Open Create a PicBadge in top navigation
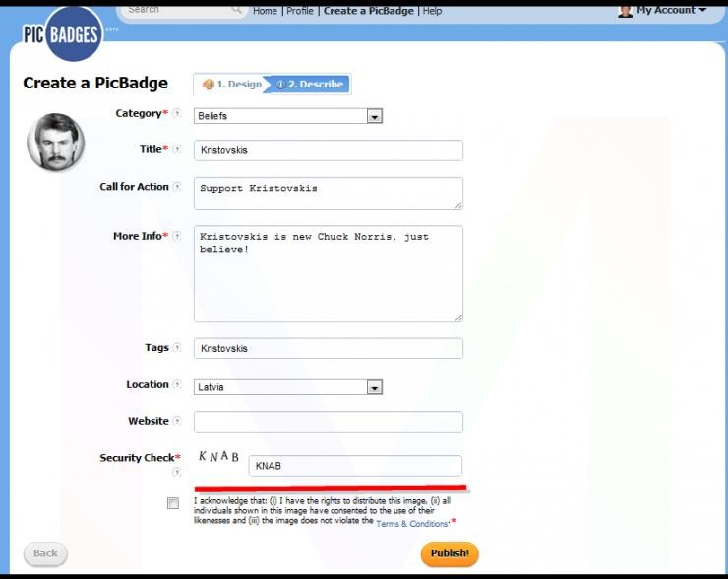Viewport: 728px width, 579px height. point(368,11)
